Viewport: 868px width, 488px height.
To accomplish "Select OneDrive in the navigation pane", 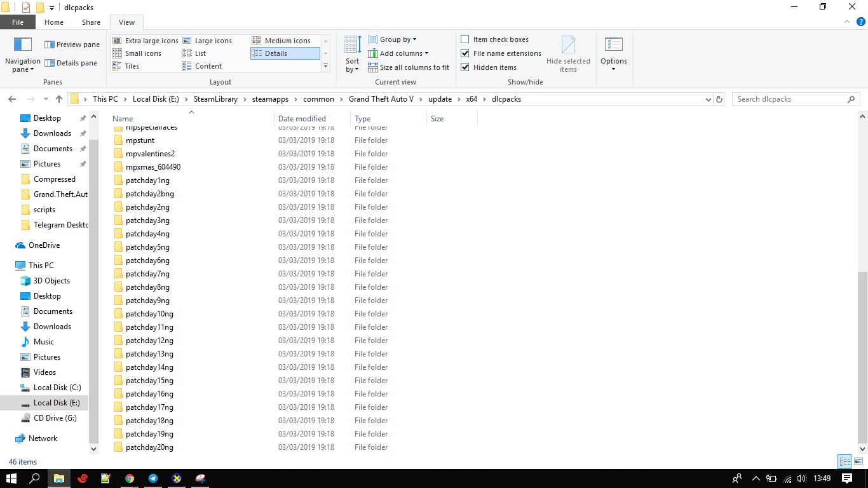I will coord(44,245).
